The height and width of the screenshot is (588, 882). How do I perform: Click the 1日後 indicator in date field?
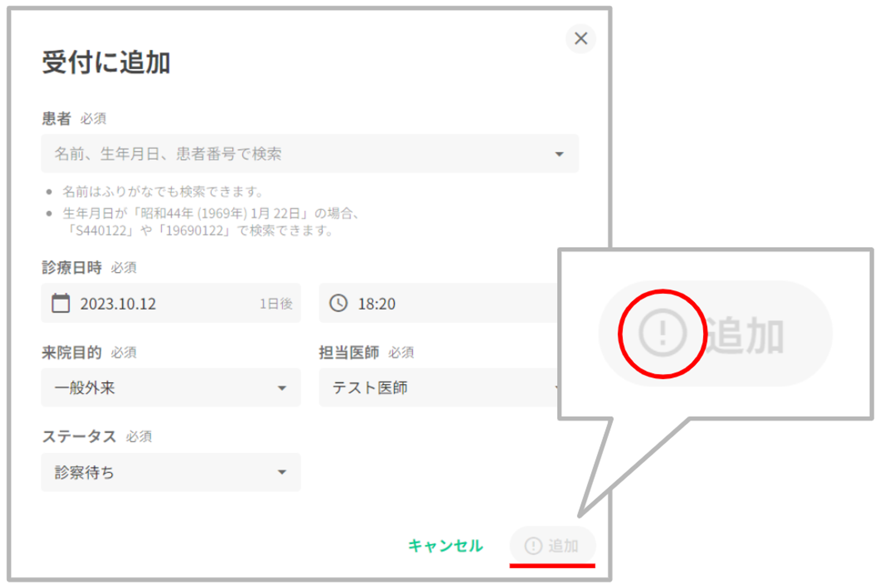point(276,304)
